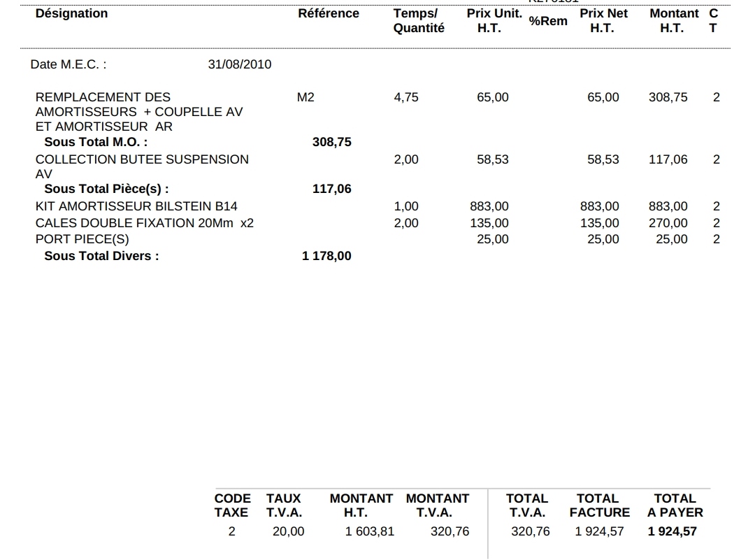
Task: Click the Prix Net "883,00" value
Action: coord(600,206)
